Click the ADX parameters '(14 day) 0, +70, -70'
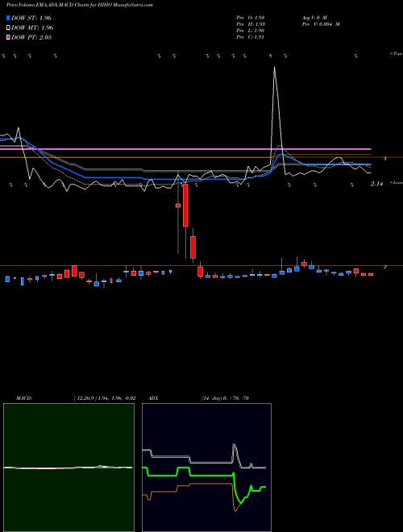Image resolution: width=403 pixels, height=532 pixels. 225,398
